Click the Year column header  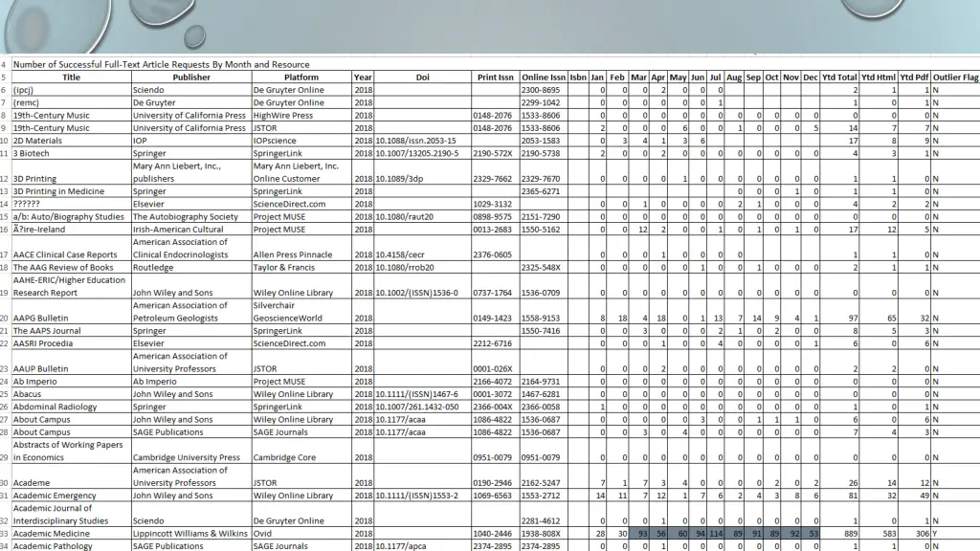coord(363,77)
